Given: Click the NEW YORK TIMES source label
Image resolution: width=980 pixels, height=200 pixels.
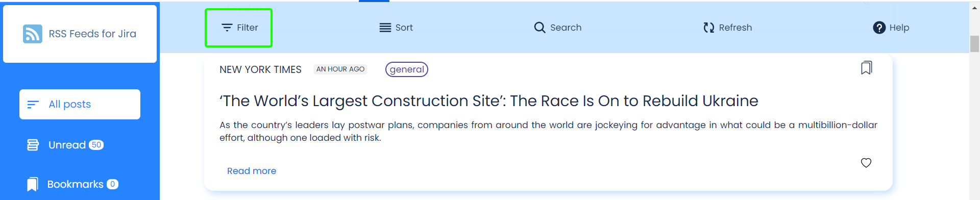Looking at the screenshot, I should tap(260, 69).
